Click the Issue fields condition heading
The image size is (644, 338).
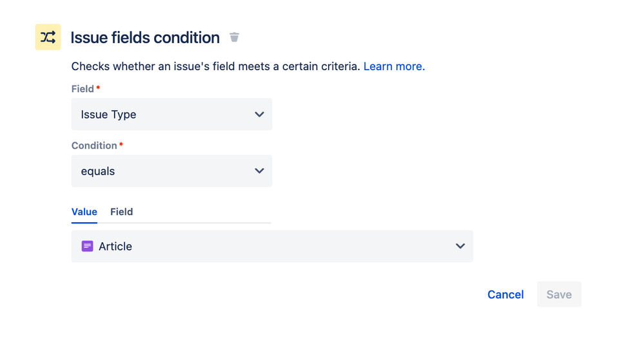(145, 37)
